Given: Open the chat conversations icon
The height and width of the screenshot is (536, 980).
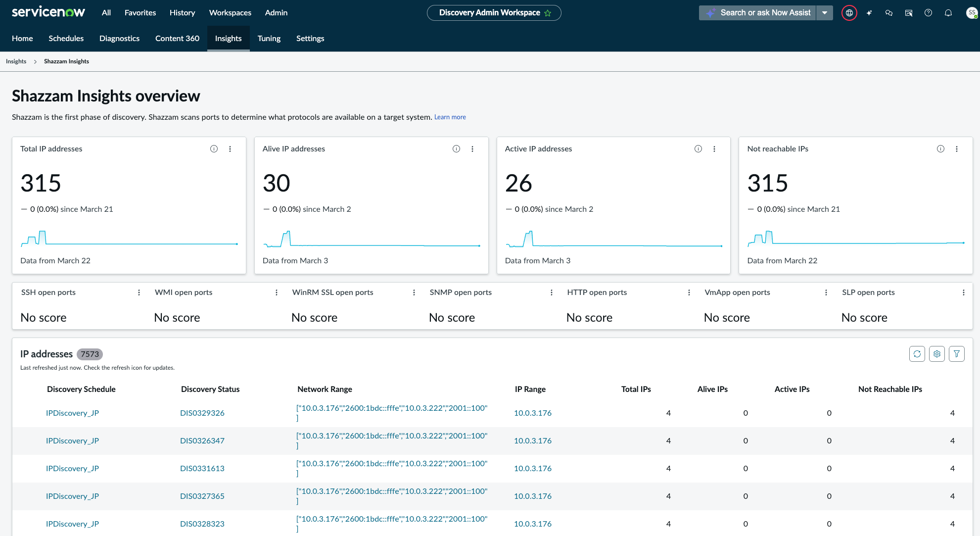Looking at the screenshot, I should tap(889, 13).
